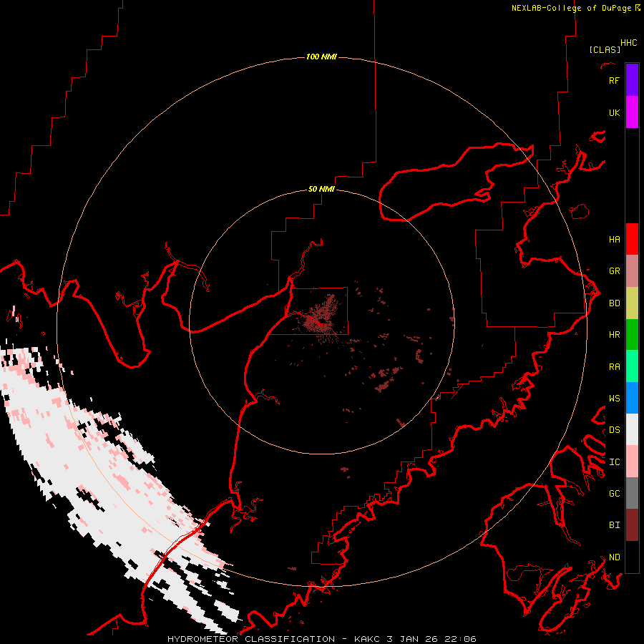Click the RA light green legend block
The image size is (644, 644).
632,366
